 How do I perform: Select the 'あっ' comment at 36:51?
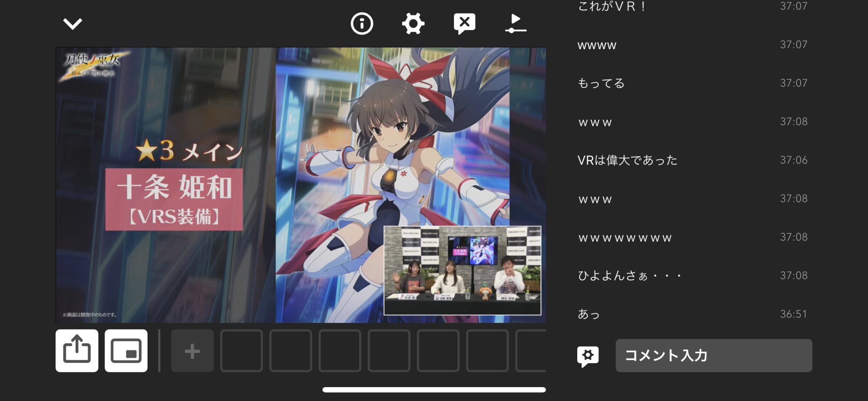(589, 314)
